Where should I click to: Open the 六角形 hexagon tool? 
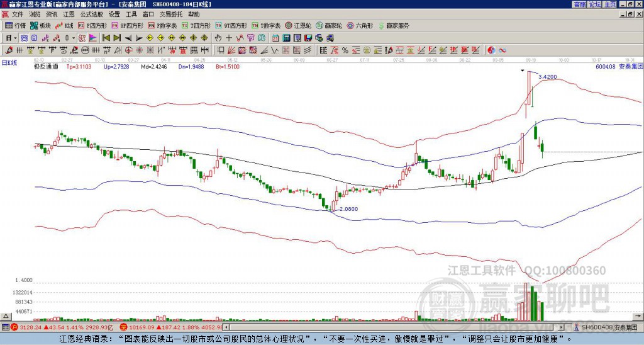360,25
